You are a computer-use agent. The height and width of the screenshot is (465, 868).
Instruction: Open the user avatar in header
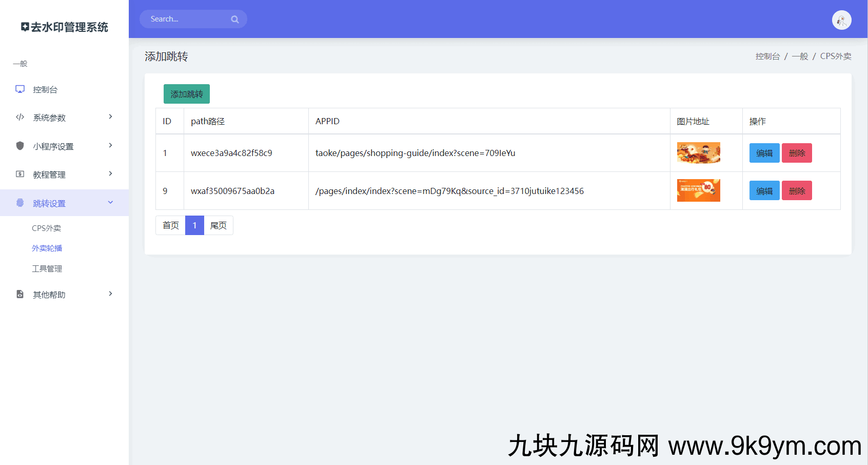pyautogui.click(x=841, y=20)
